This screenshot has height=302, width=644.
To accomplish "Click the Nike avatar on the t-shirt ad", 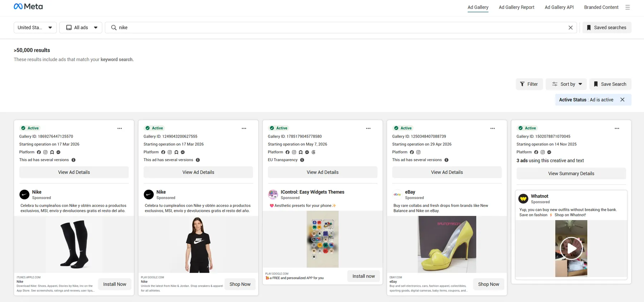I will 148,194.
